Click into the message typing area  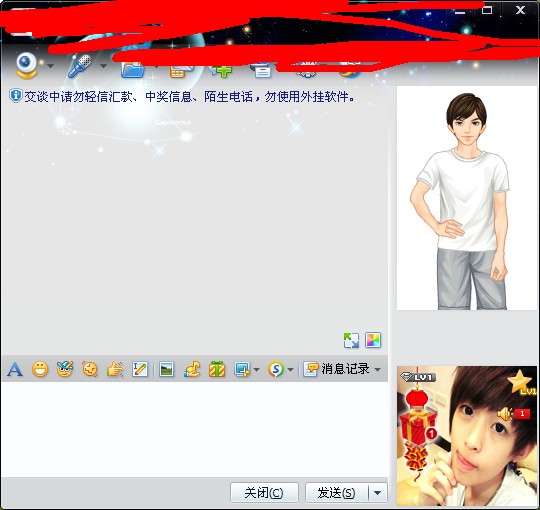coord(195,429)
